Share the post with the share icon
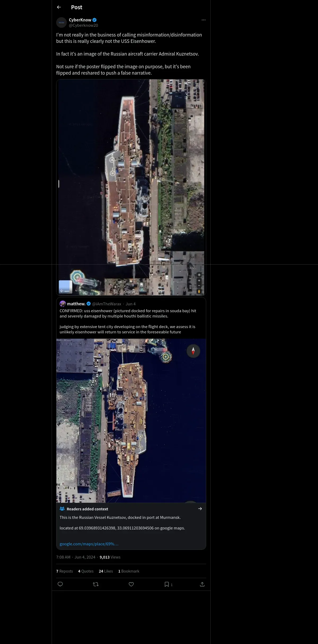 [x=202, y=584]
